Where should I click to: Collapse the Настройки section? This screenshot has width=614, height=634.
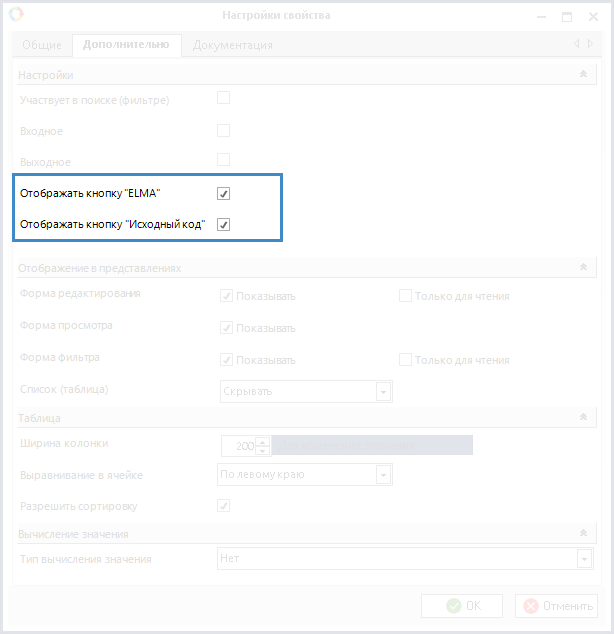point(583,74)
